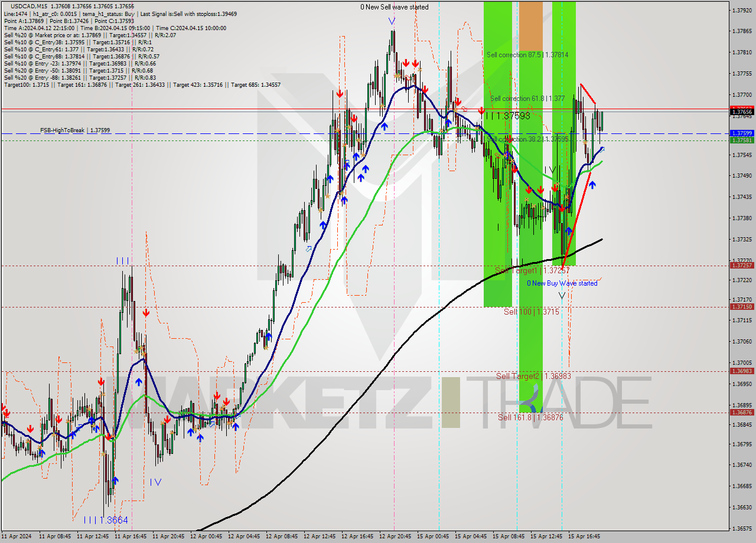Click the '15 Apr 16:45' time axis label
The height and width of the screenshot is (543, 756).
coord(584,537)
